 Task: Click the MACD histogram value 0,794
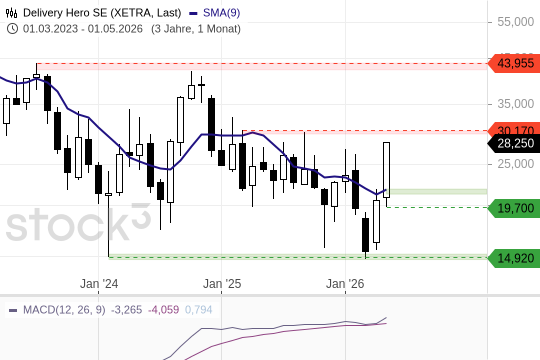click(198, 310)
